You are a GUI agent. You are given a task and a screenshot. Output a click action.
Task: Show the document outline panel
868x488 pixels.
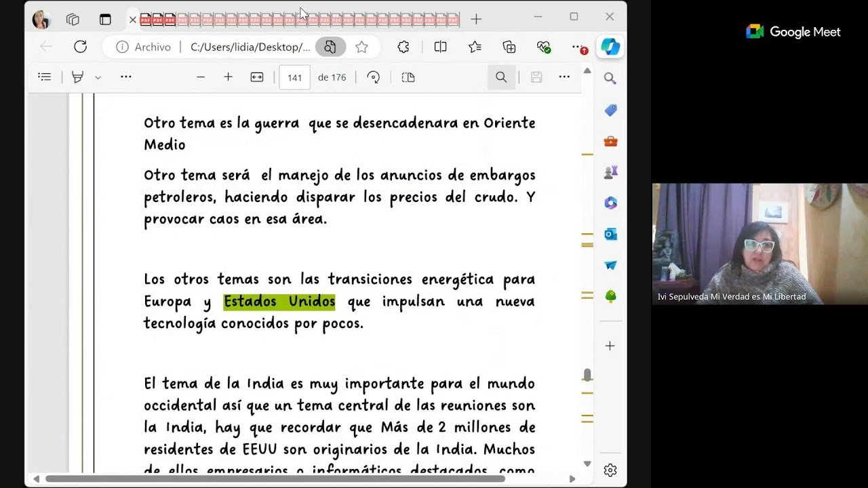pyautogui.click(x=44, y=77)
